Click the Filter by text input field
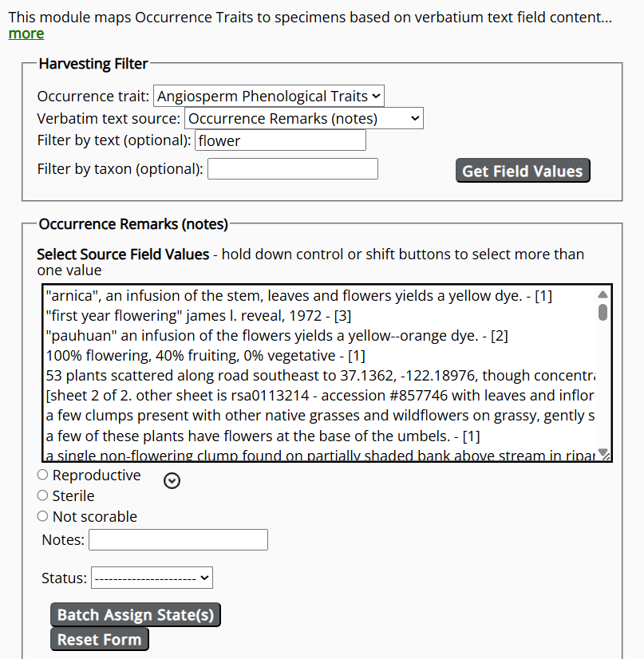 [279, 140]
